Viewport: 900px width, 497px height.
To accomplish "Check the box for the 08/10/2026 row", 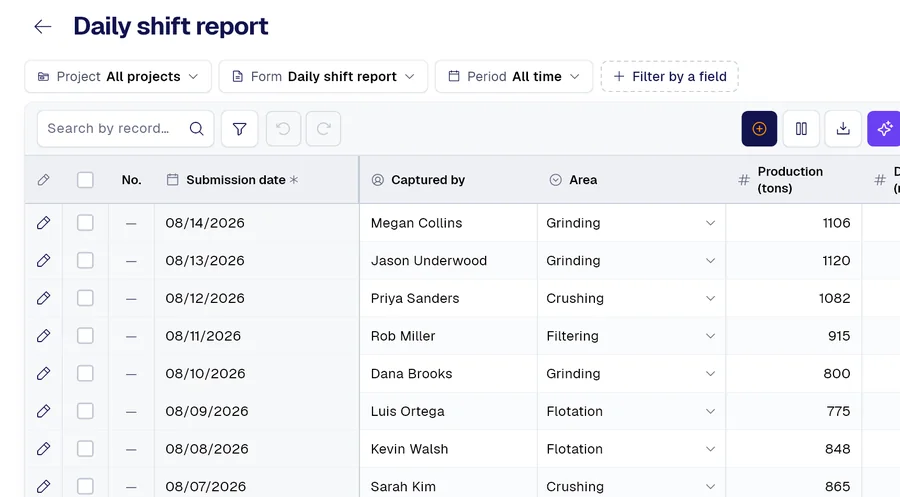I will [85, 374].
